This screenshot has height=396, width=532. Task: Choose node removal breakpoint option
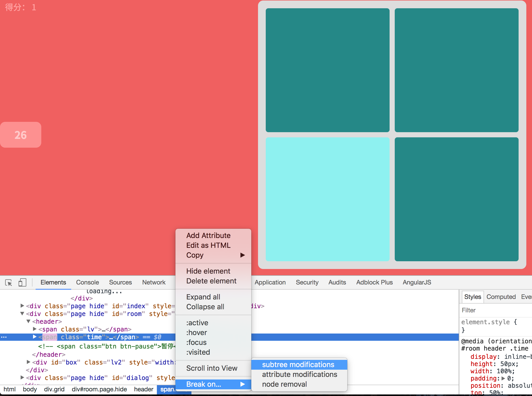pyautogui.click(x=284, y=384)
